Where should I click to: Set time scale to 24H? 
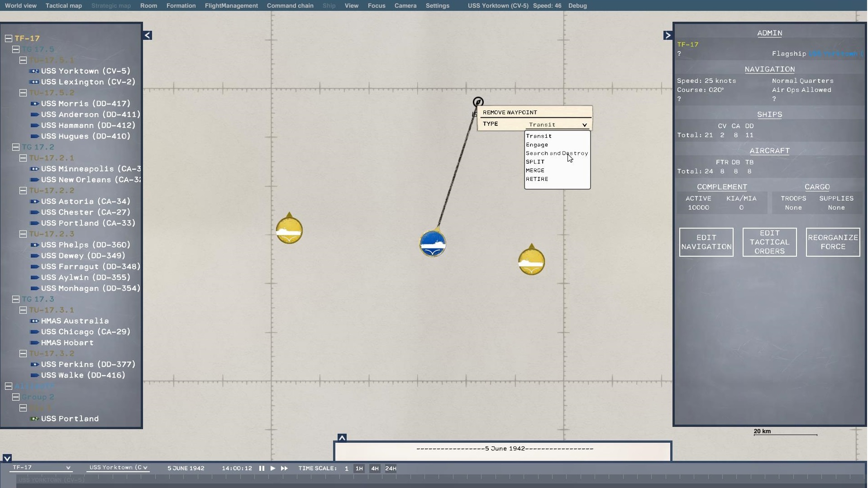(391, 469)
